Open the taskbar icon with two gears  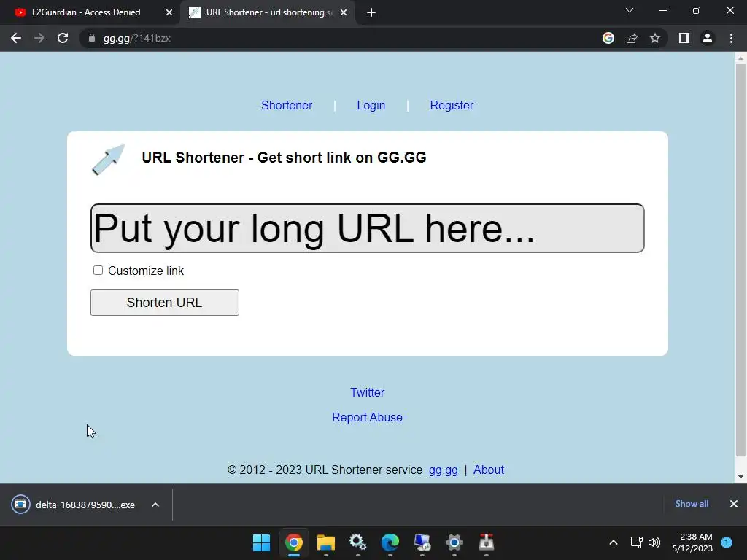point(357,542)
